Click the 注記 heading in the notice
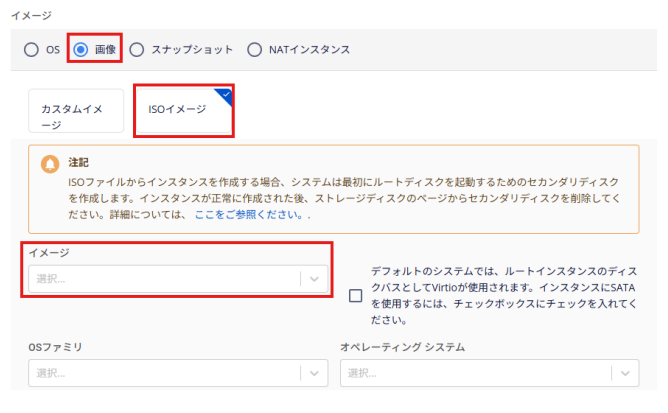 [x=78, y=161]
